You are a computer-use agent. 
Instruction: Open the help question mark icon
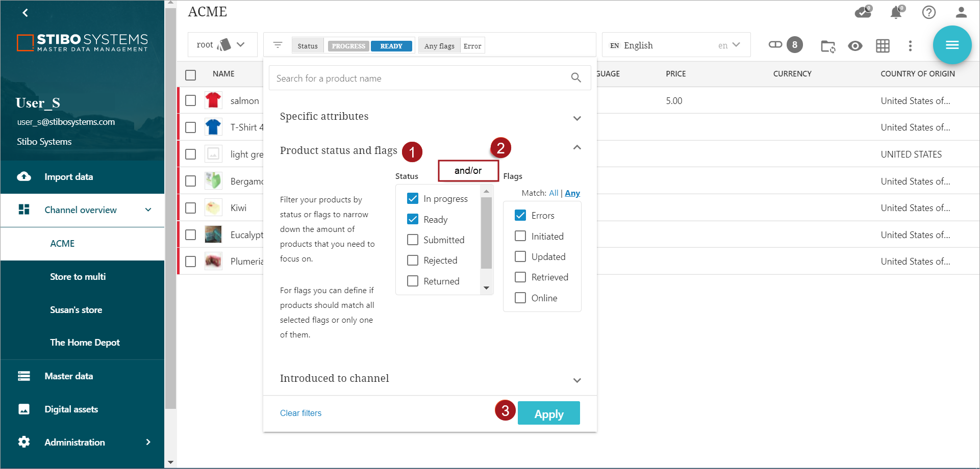[x=928, y=12]
